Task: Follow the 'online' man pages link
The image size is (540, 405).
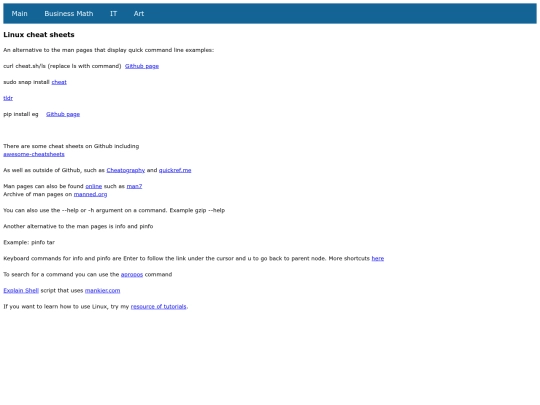Action: click(94, 186)
